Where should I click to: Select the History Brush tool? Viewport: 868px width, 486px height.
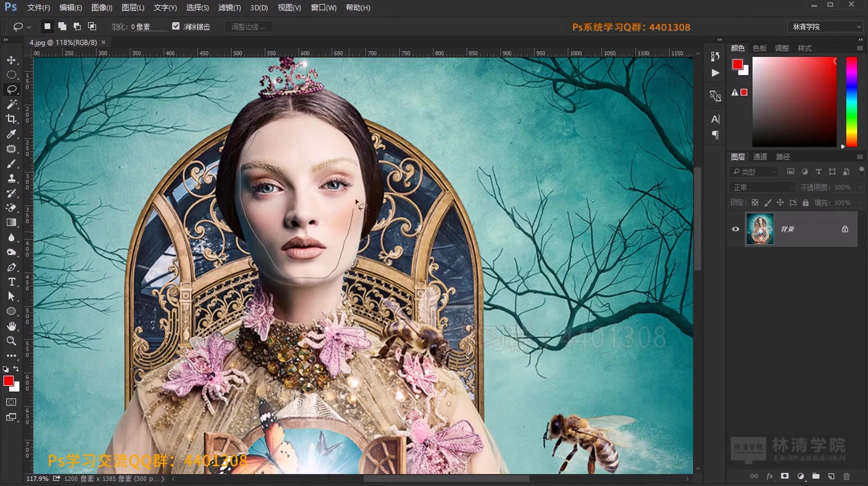(x=11, y=193)
